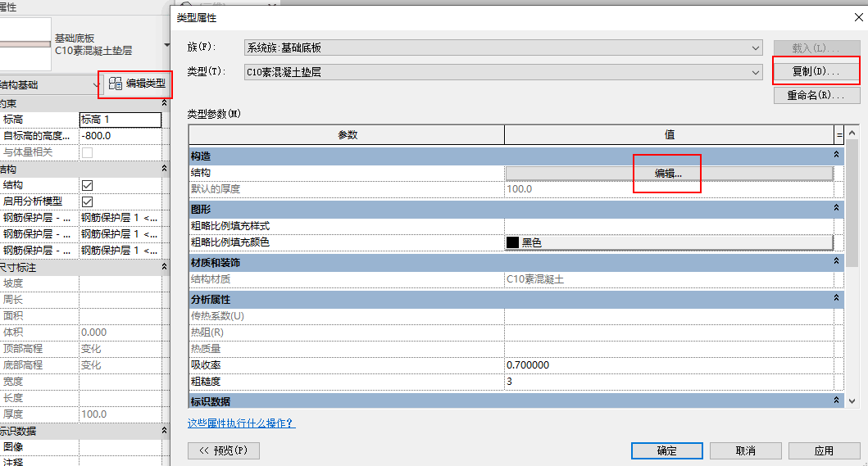The image size is (868, 466).
Task: Click the 粗略比例填充样式 value cell
Action: 669,226
